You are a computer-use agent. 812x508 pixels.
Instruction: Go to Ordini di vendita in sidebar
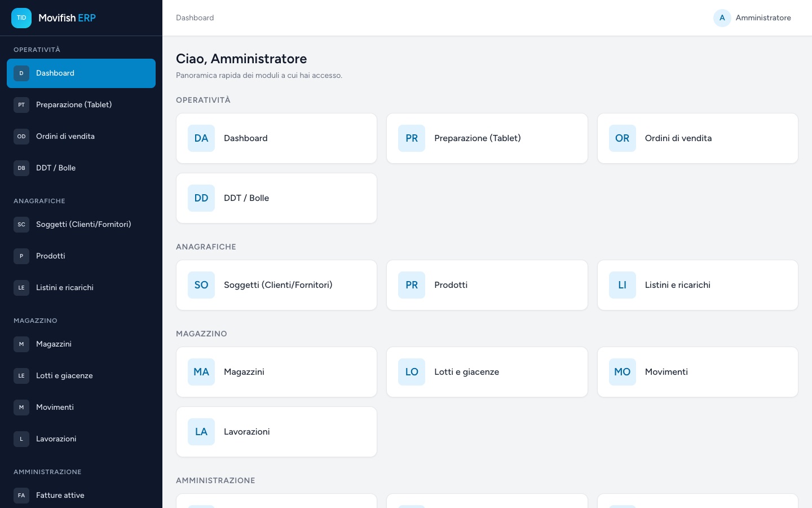pos(81,137)
